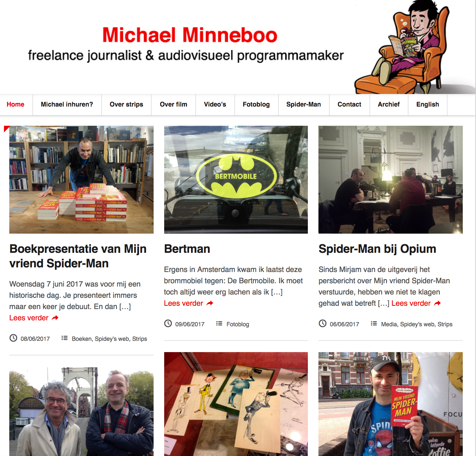
Task: Open the Bertmobile photo thumbnail
Action: tap(236, 180)
